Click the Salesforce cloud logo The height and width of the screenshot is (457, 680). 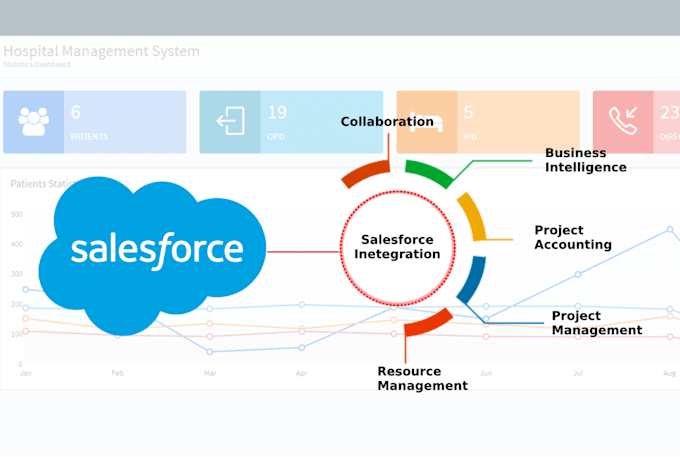point(152,256)
